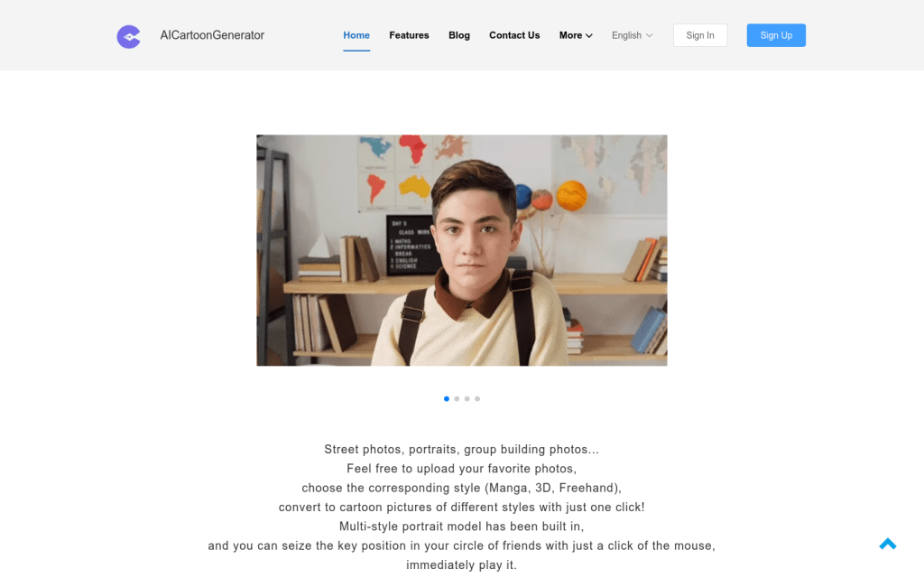Click the blue back-to-top arrow icon
The width and height of the screenshot is (924, 578).
[888, 544]
